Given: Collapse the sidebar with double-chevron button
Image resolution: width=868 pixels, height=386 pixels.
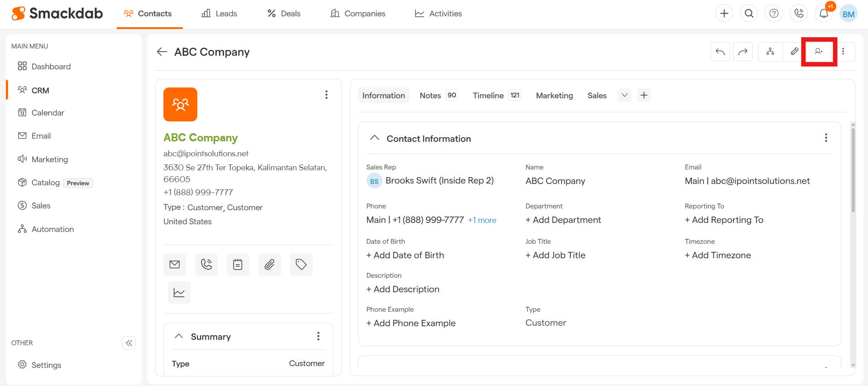Looking at the screenshot, I should (129, 343).
